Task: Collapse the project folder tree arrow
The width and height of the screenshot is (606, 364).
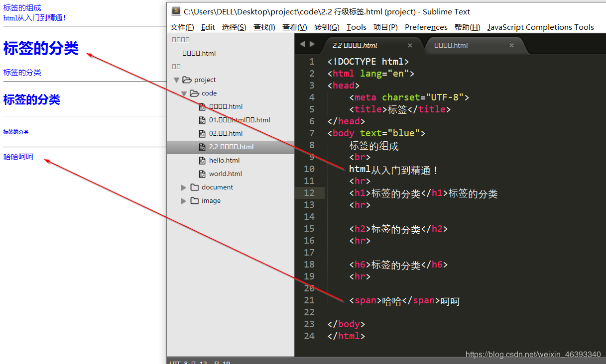Action: (176, 80)
